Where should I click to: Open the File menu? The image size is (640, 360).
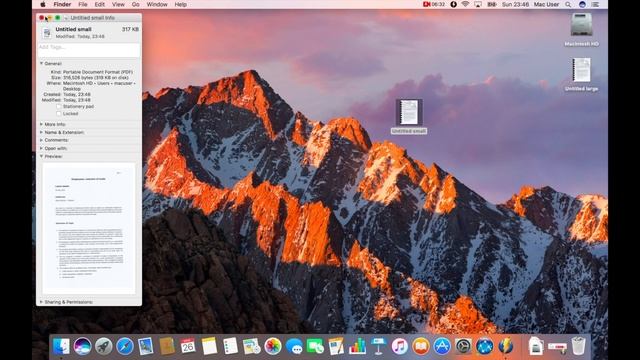[83, 4]
